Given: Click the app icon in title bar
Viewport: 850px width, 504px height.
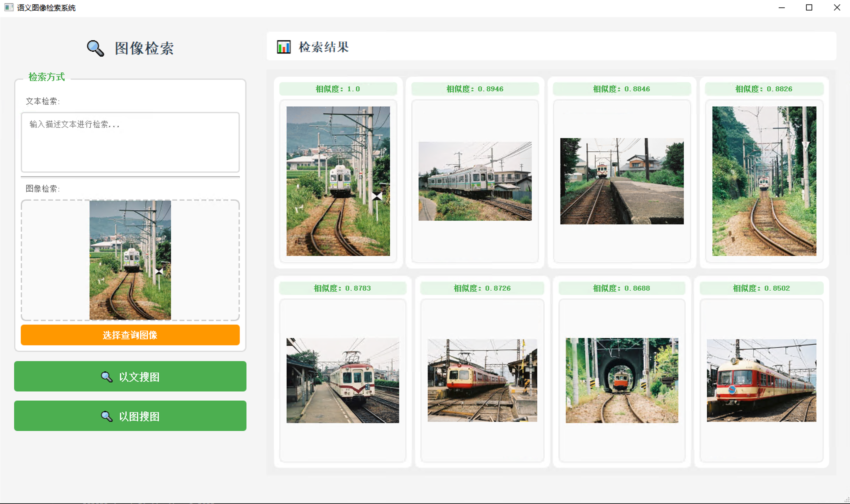Looking at the screenshot, I should [9, 8].
